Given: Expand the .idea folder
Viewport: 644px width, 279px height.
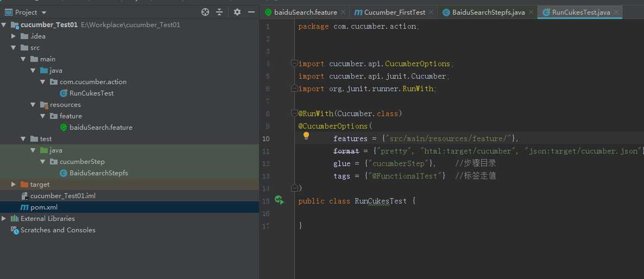Looking at the screenshot, I should [x=14, y=36].
